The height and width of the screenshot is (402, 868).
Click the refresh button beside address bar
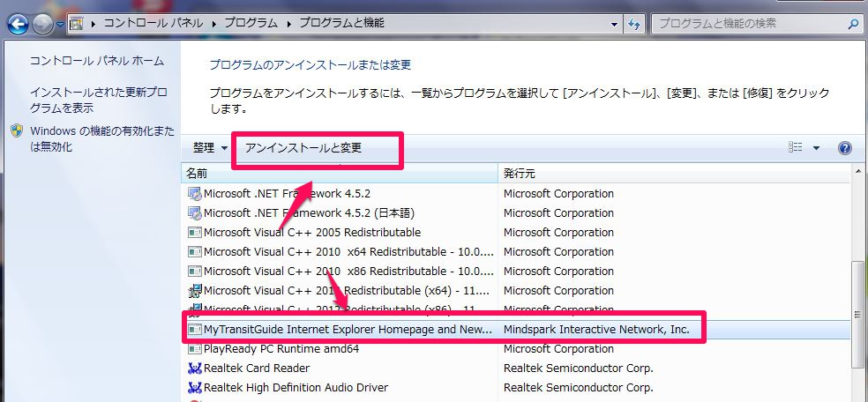634,24
